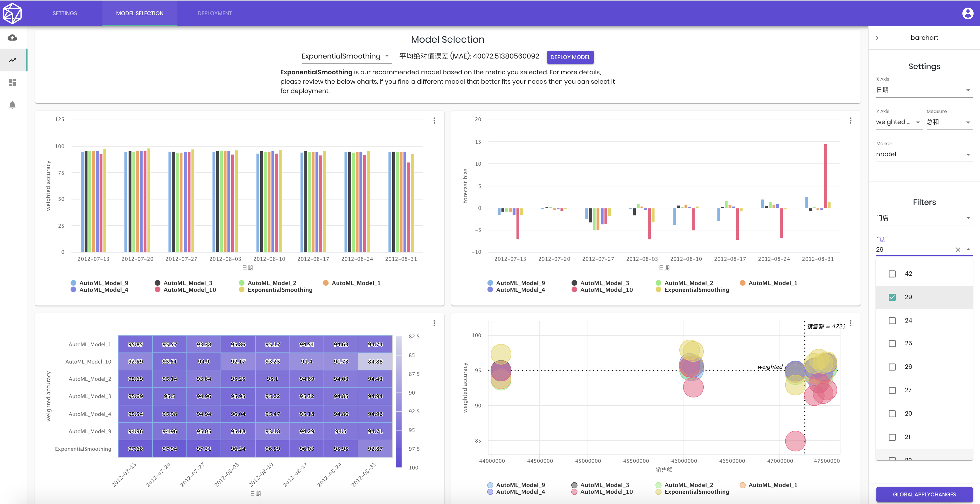Toggle AutoML_Model_10 legend dot in forecast bias chart
The width and height of the screenshot is (980, 504).
pos(574,290)
